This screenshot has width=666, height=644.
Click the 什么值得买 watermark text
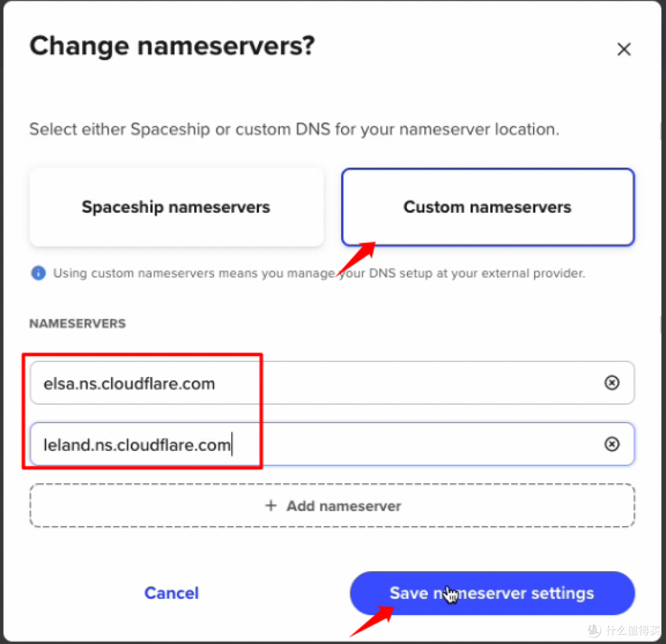[632, 630]
